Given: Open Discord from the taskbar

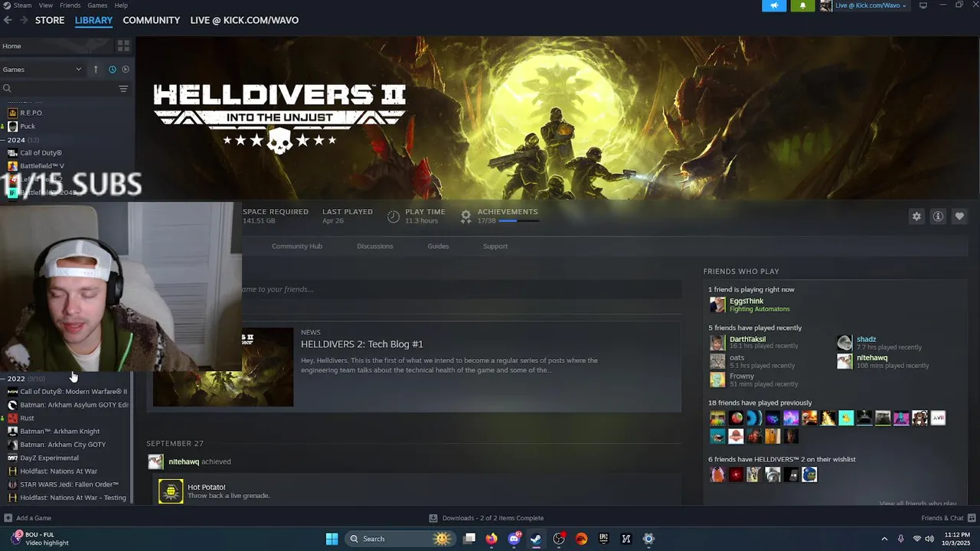Looking at the screenshot, I should click(514, 539).
